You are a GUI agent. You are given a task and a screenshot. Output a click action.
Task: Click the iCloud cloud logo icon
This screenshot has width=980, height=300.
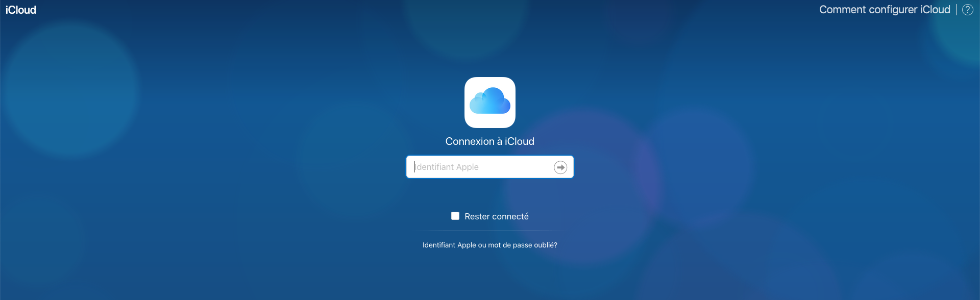pyautogui.click(x=490, y=103)
